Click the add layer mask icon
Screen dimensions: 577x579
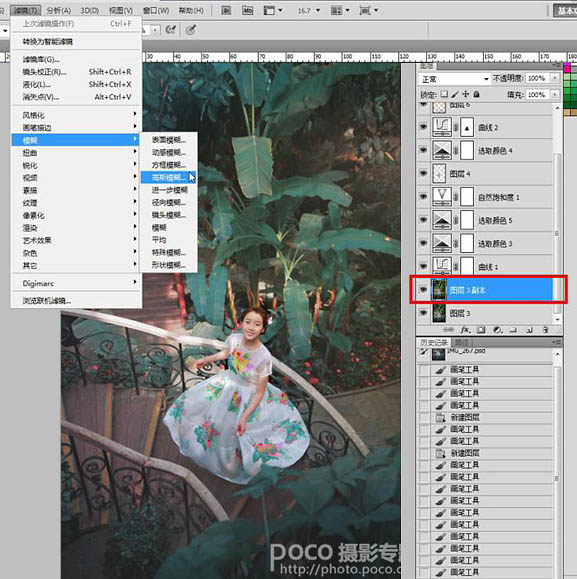(x=481, y=330)
